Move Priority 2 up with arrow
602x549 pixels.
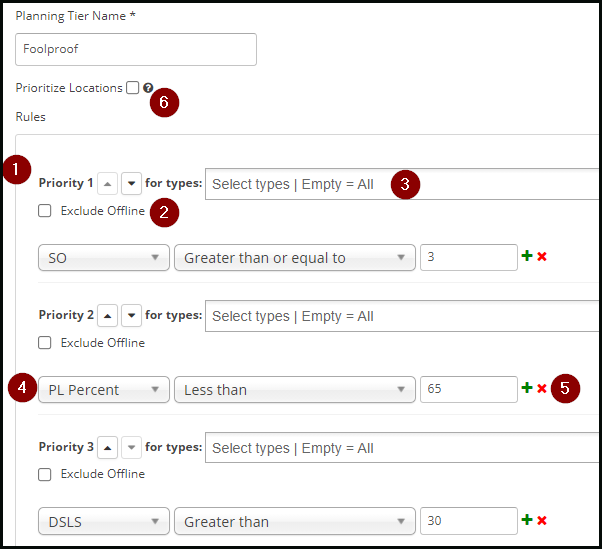tap(108, 316)
